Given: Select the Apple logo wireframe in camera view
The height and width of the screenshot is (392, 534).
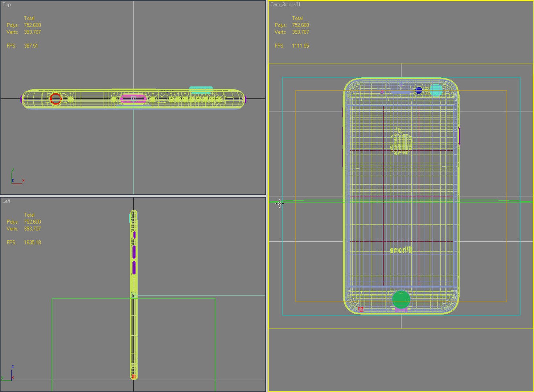Looking at the screenshot, I should pos(402,141).
